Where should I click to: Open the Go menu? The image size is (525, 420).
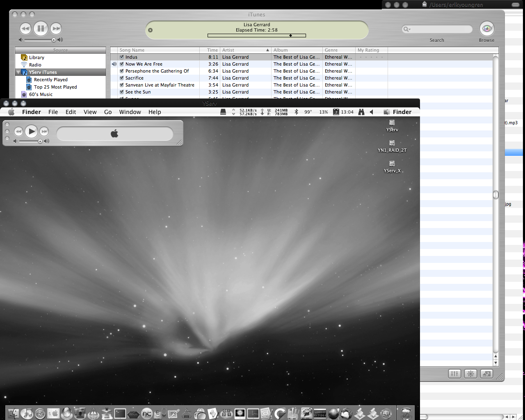[x=108, y=112]
